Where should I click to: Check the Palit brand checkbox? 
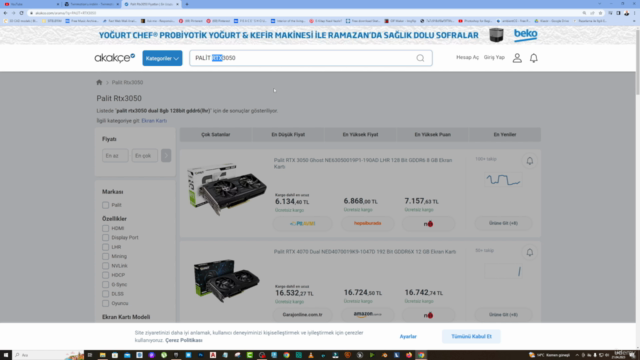point(105,205)
